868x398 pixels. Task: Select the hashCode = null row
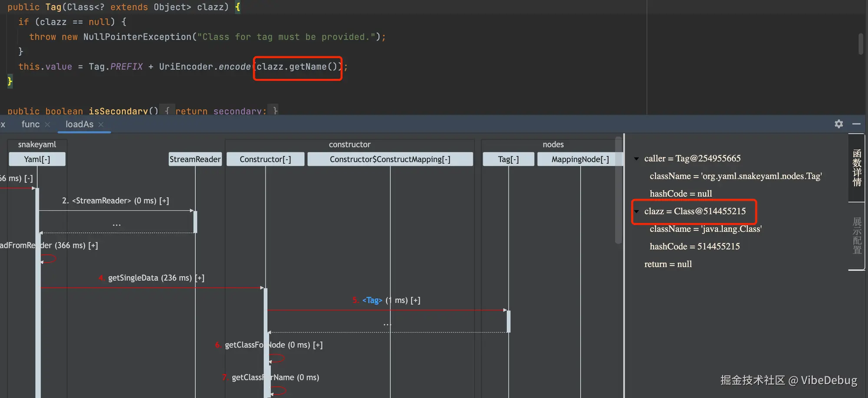coord(681,194)
